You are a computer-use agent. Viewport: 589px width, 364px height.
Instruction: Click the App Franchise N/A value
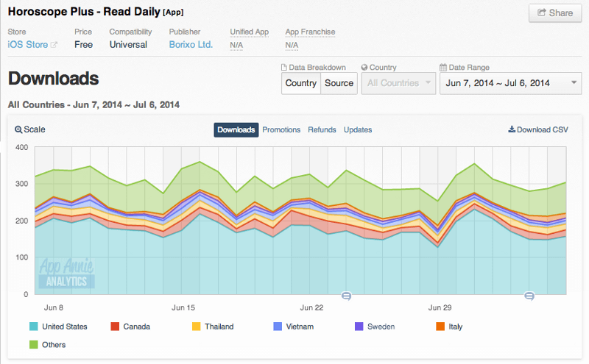[292, 46]
